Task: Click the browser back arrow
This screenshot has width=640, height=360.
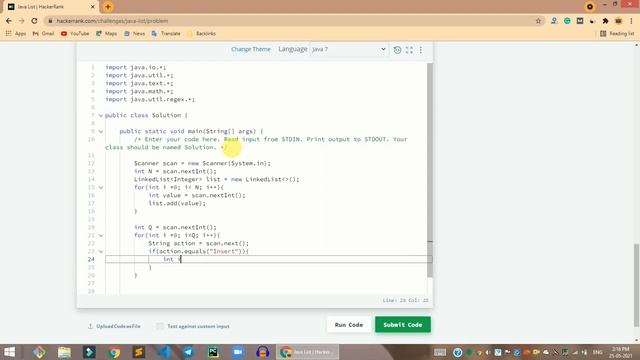Action: click(x=9, y=21)
